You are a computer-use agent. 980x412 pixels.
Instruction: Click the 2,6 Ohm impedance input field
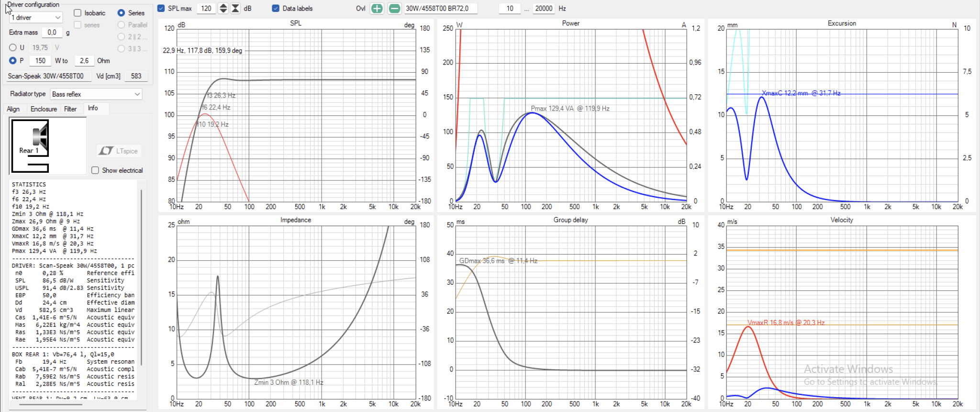(x=84, y=61)
